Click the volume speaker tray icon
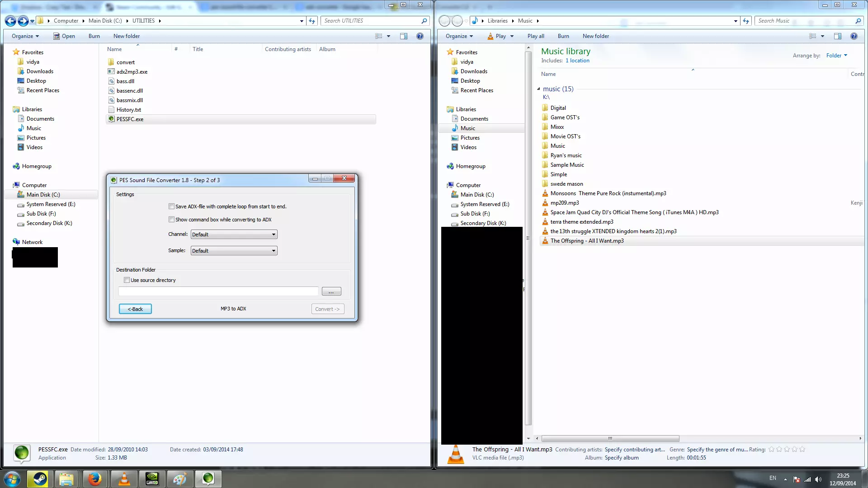This screenshot has width=868, height=488. [x=818, y=479]
